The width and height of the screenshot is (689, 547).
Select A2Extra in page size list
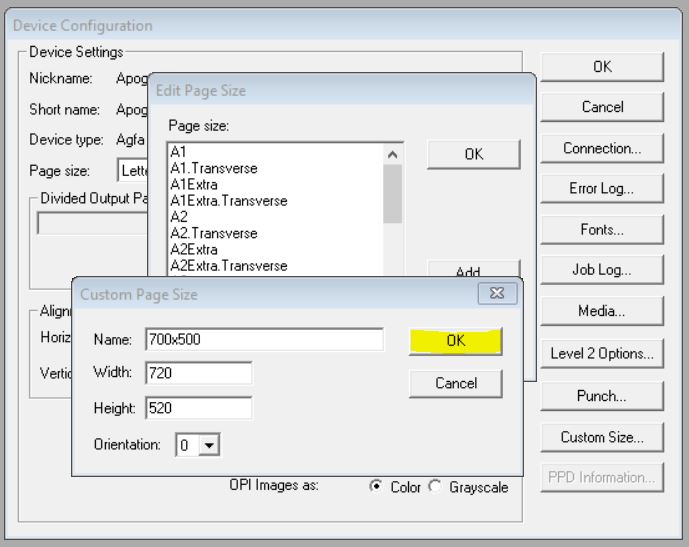[276, 249]
